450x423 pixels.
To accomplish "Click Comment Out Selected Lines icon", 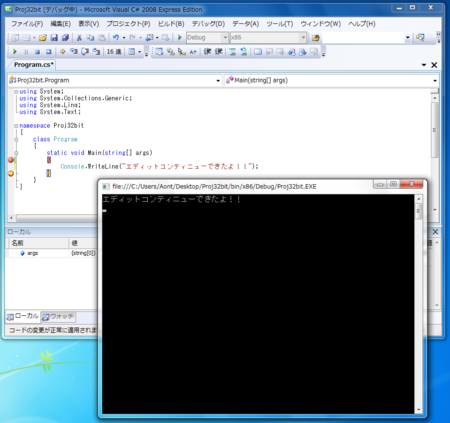I will coord(232,52).
